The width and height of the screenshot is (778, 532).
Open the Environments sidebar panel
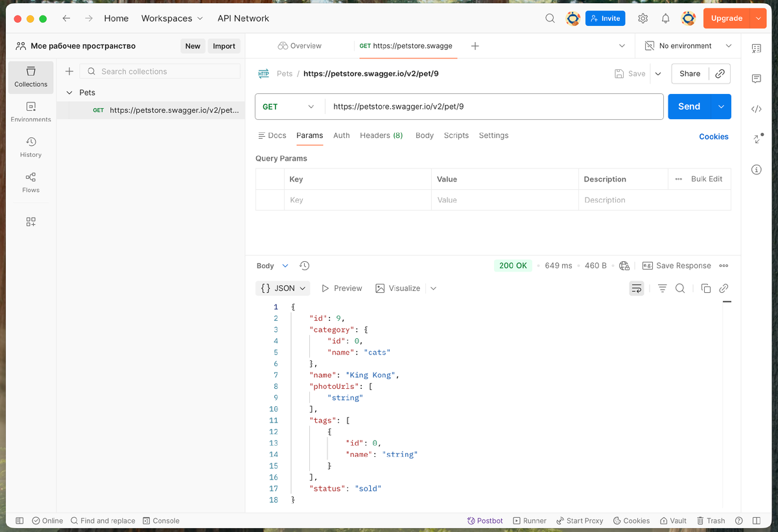click(x=31, y=112)
